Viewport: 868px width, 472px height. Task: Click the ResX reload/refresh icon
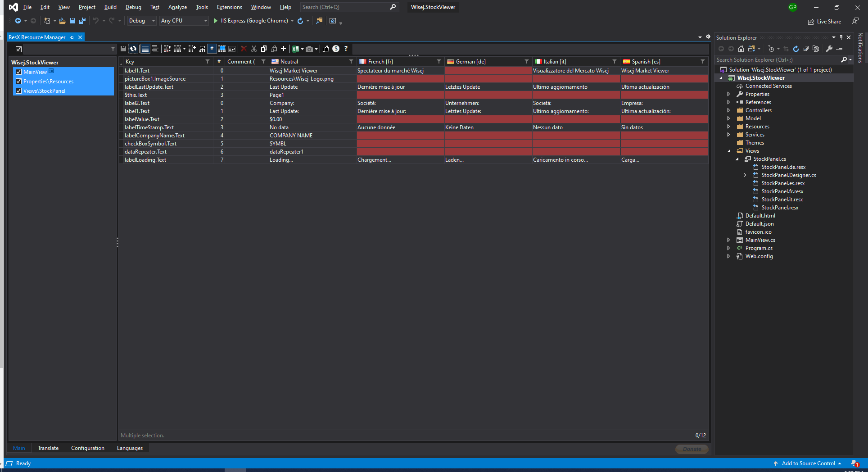coord(133,49)
